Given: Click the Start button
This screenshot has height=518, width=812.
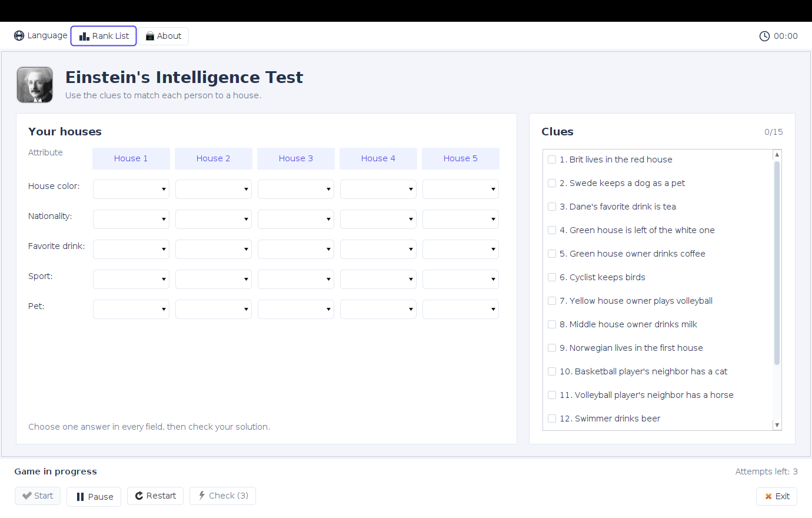Looking at the screenshot, I should pyautogui.click(x=38, y=496).
